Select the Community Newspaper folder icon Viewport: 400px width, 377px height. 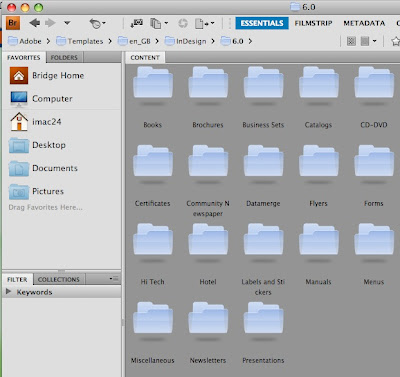click(x=208, y=161)
